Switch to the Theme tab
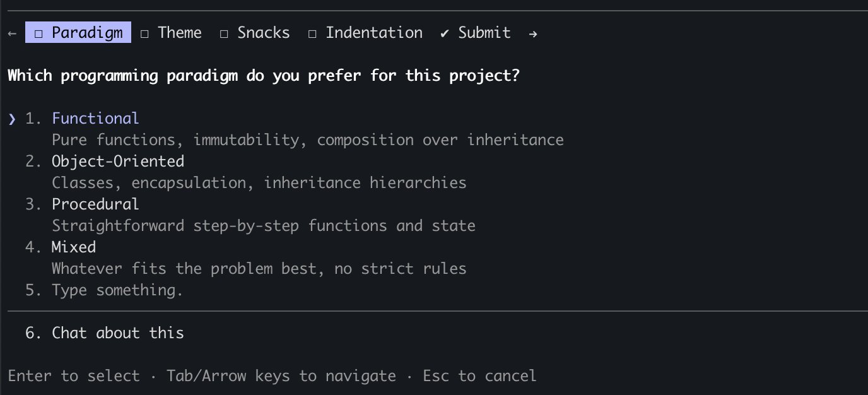Screen dimensions: 868x395 [179, 32]
